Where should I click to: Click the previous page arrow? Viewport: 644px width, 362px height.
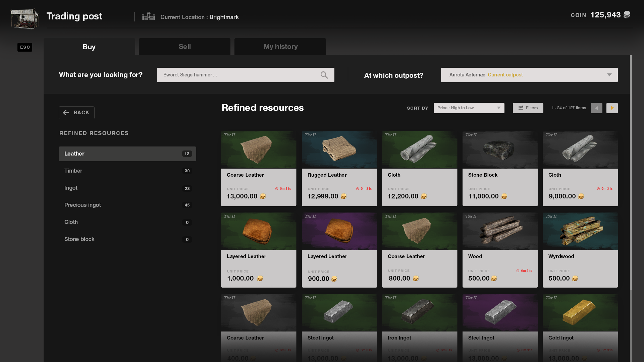(x=596, y=108)
